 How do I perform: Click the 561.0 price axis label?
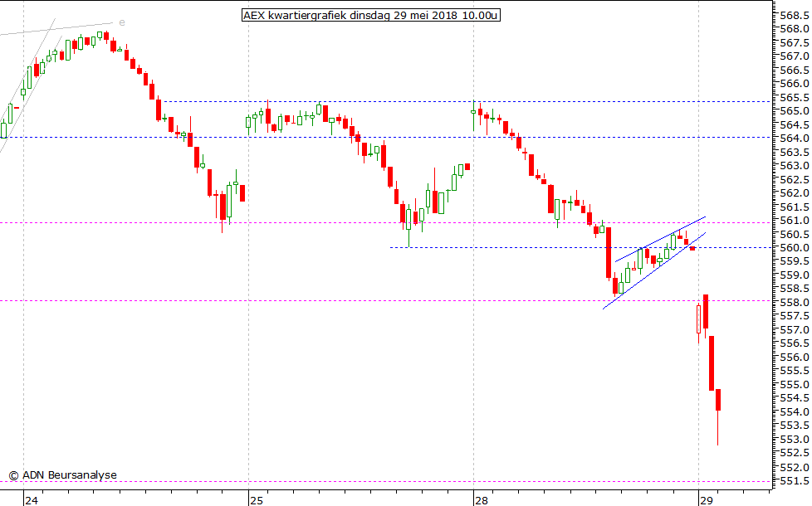pos(795,221)
